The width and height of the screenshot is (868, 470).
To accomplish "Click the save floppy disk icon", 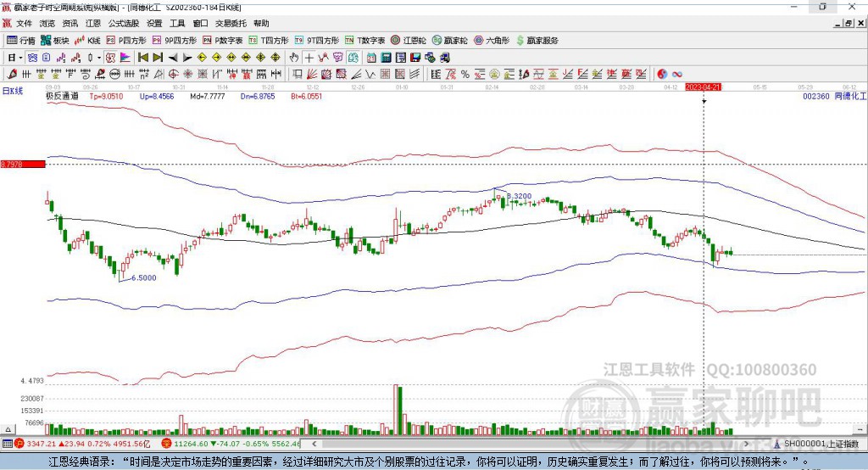I will 415,58.
